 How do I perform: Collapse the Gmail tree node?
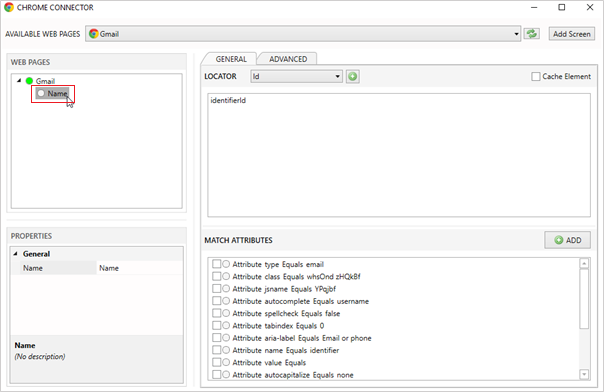[x=19, y=80]
